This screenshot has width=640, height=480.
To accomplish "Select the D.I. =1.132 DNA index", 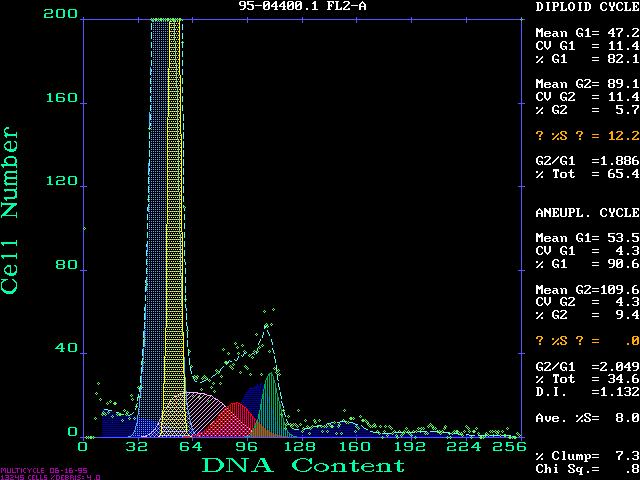I will click(587, 392).
